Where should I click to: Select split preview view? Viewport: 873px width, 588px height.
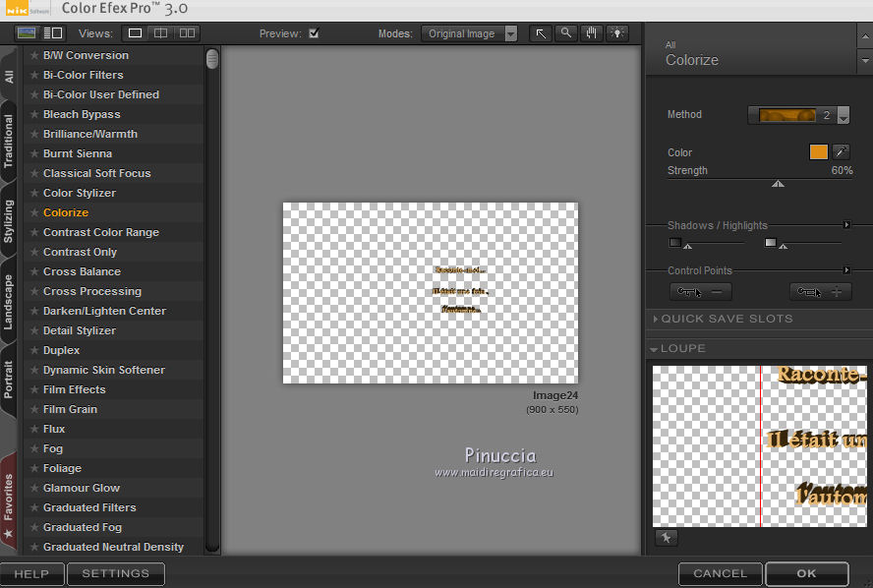[160, 33]
